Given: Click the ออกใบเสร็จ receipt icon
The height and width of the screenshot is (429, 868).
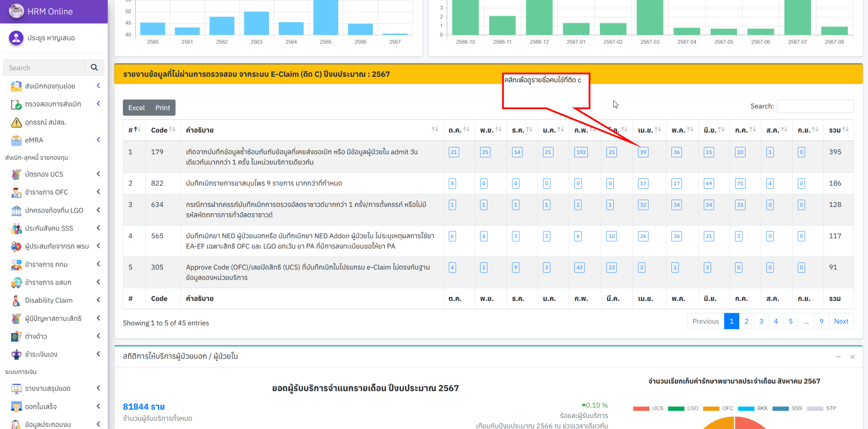Looking at the screenshot, I should (16, 407).
